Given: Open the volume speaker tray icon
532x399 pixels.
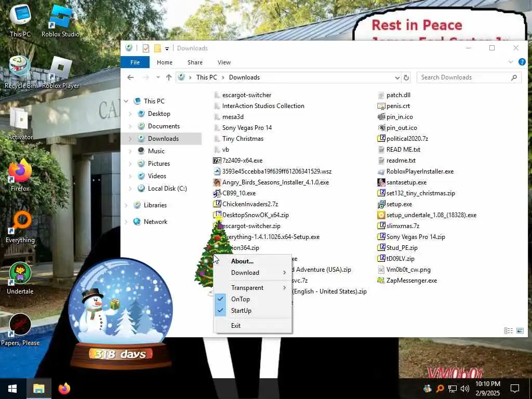Looking at the screenshot, I should (x=465, y=389).
